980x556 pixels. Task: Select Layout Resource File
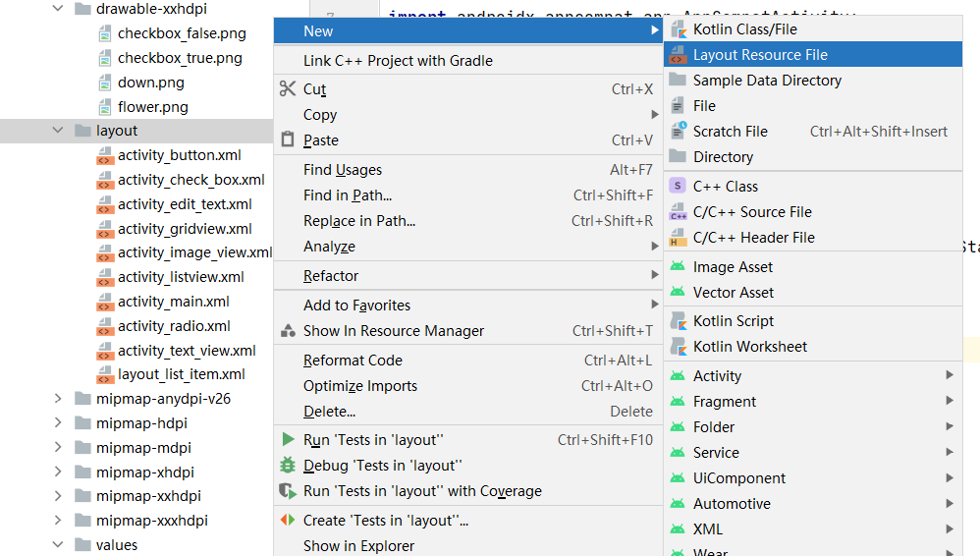[x=760, y=55]
